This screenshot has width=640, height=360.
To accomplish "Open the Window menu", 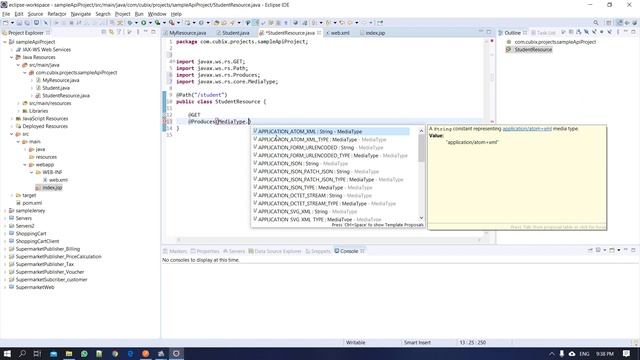I will point(157,14).
